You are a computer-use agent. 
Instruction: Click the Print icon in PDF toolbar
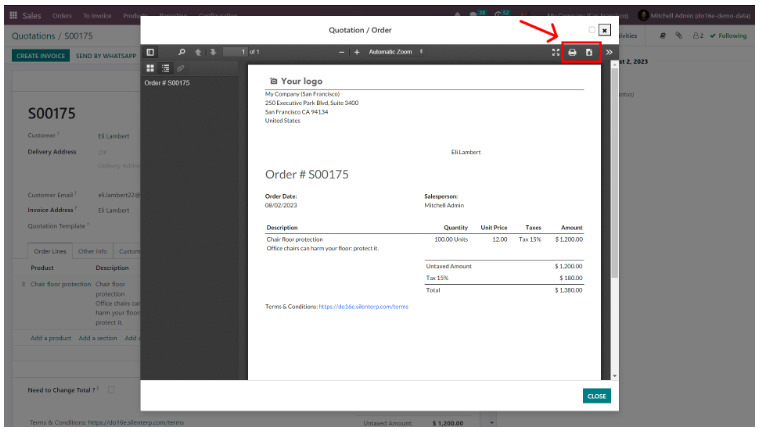(572, 52)
